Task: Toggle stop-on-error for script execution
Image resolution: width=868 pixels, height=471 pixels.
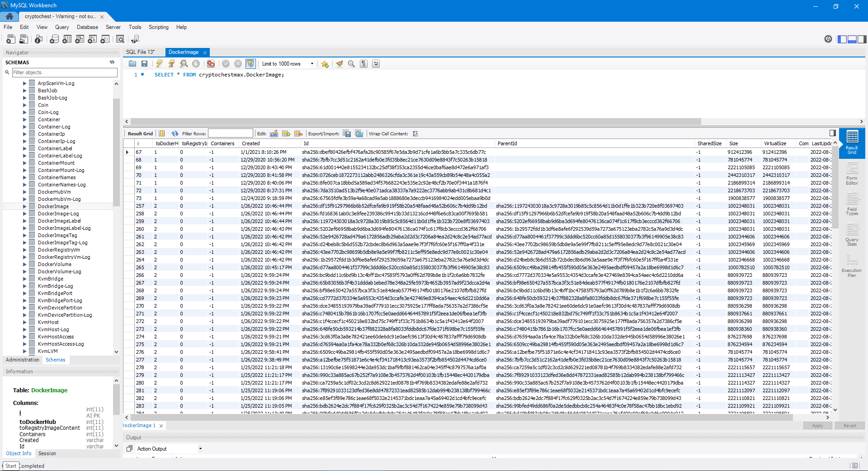Action: [211, 64]
